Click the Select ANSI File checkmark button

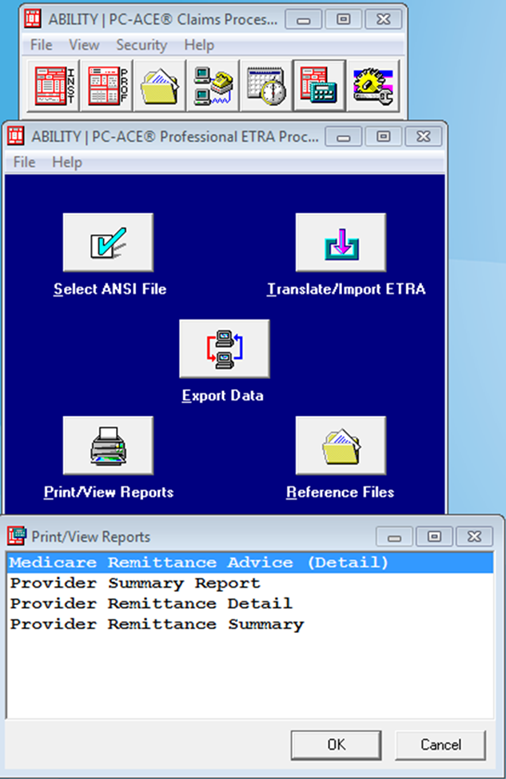(x=108, y=242)
